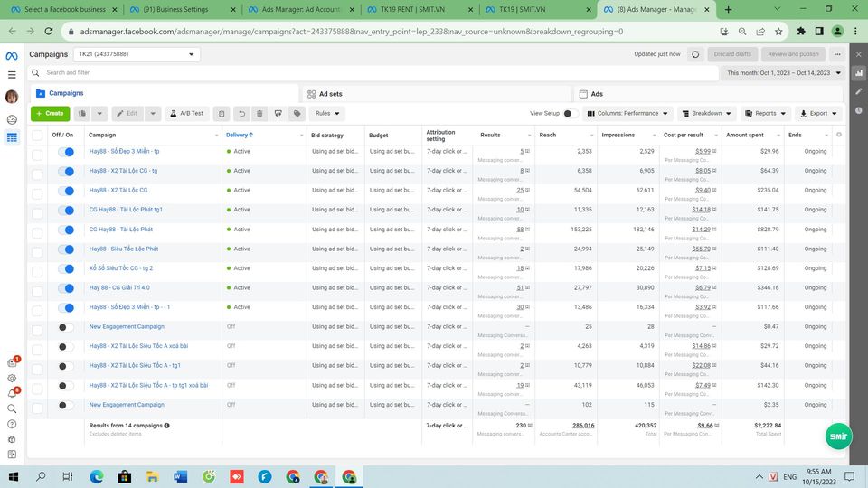Click the delete trash icon in toolbar
Image resolution: width=868 pixels, height=488 pixels.
click(x=259, y=114)
